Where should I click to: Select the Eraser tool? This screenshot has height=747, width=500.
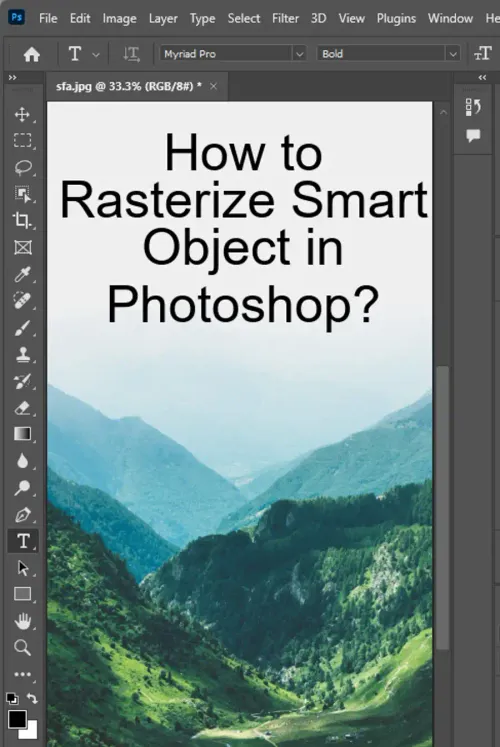(x=22, y=408)
